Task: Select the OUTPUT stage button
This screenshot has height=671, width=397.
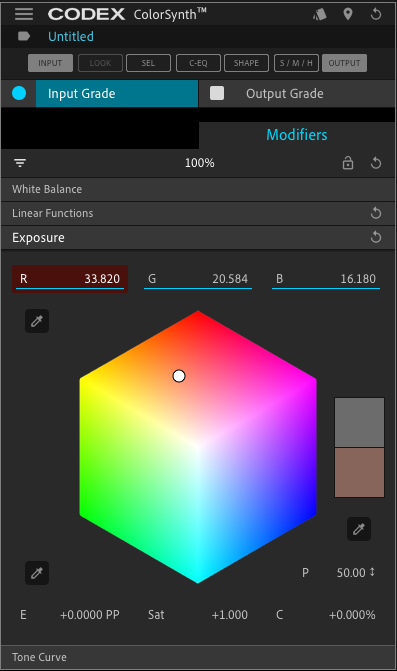Action: (x=344, y=63)
